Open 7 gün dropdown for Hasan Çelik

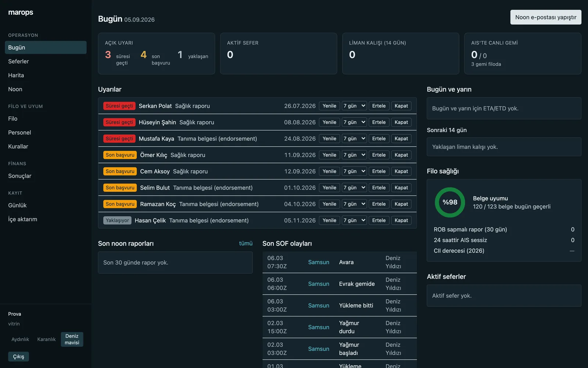click(x=355, y=220)
